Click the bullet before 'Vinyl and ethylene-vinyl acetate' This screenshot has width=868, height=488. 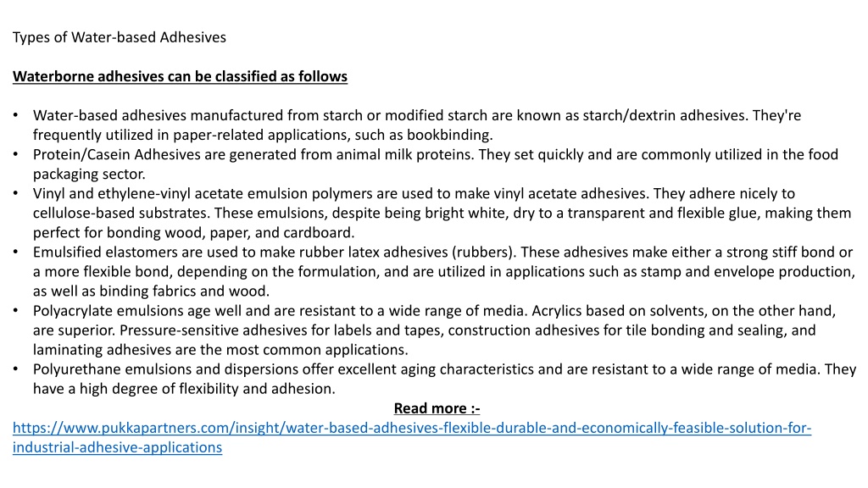coord(15,193)
